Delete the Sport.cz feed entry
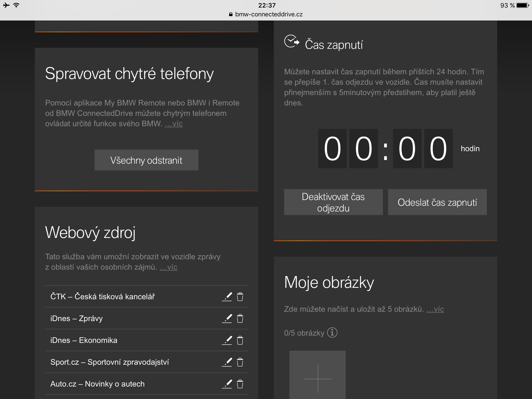 [x=240, y=362]
